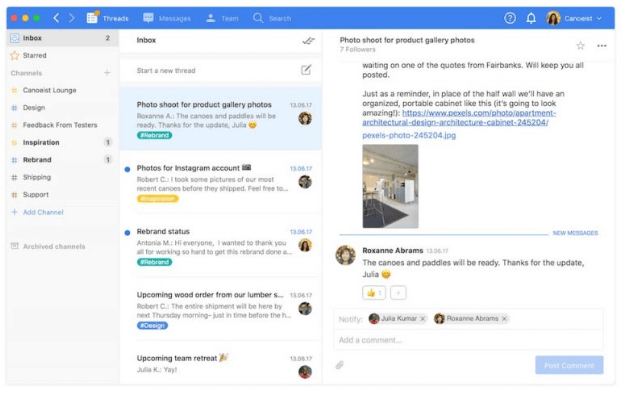Click the Post Comment button
Image resolution: width=624 pixels, height=395 pixels.
pyautogui.click(x=569, y=365)
